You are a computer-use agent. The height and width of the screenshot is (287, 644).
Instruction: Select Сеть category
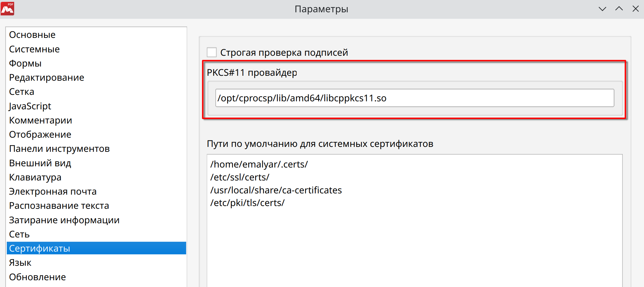(x=96, y=234)
